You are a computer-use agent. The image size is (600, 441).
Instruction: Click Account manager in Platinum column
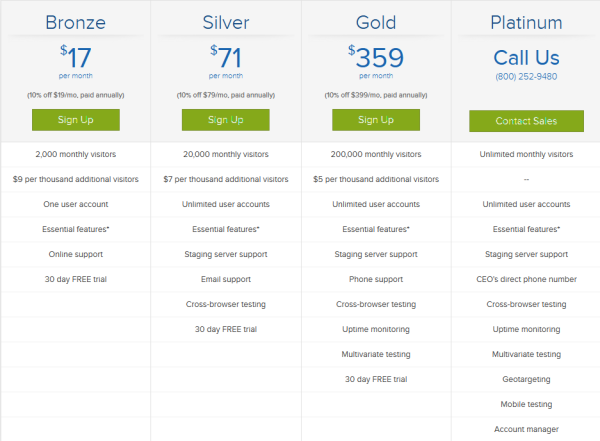click(527, 430)
